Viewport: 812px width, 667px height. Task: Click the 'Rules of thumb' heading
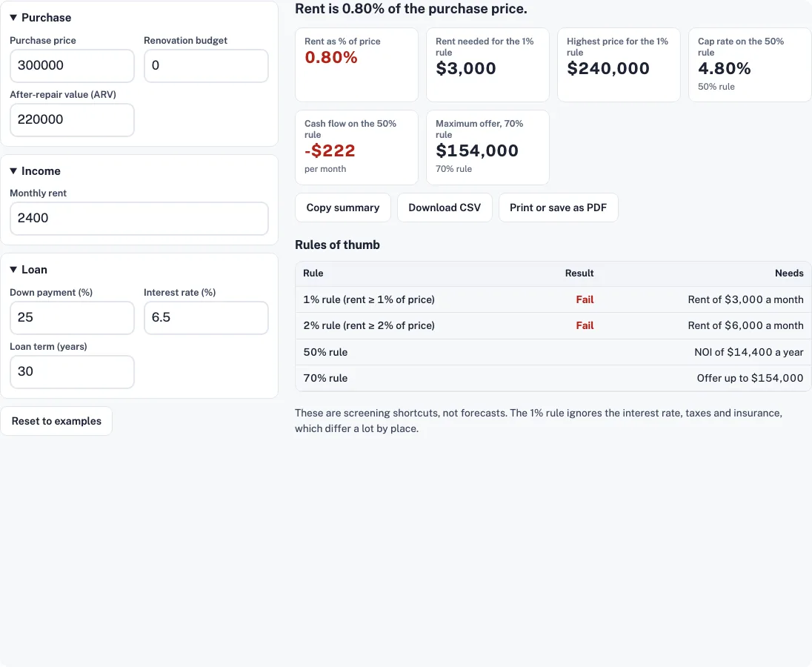337,245
